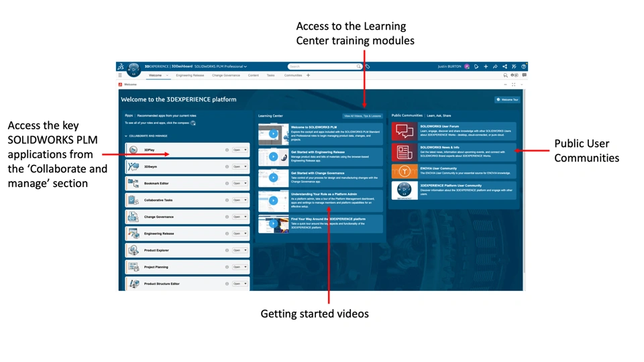The width and height of the screenshot is (644, 362).
Task: Open the social network share icon
Action: (504, 66)
